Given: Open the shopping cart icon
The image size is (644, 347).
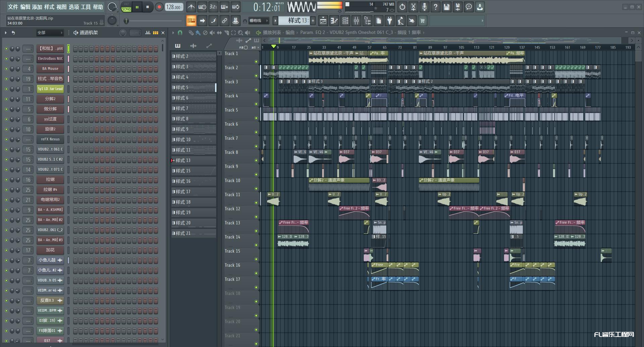Looking at the screenshot, I should coord(423,21).
